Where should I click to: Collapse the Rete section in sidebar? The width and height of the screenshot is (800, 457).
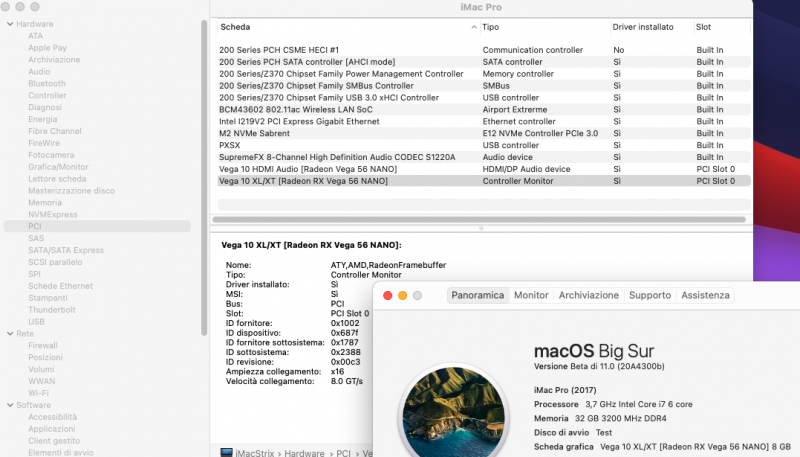[10, 334]
